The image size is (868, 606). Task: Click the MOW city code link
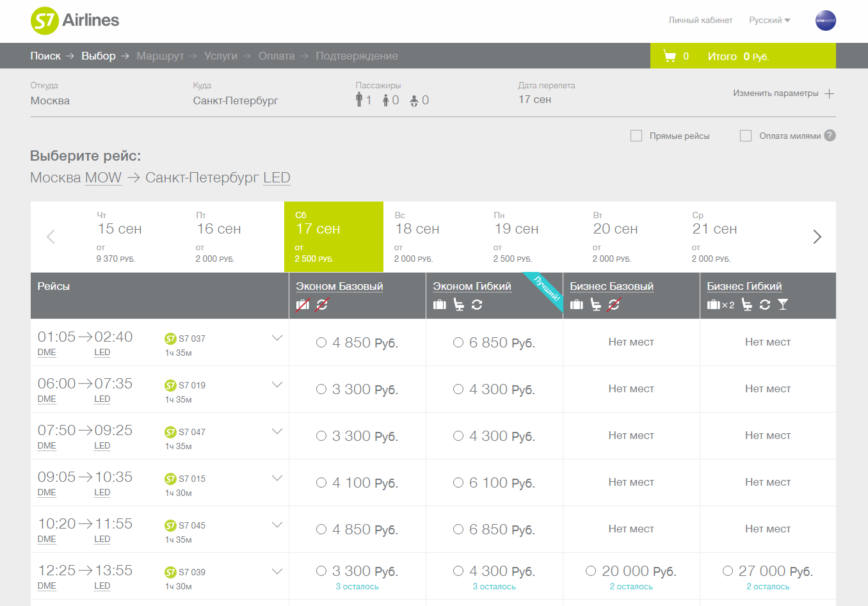point(103,178)
